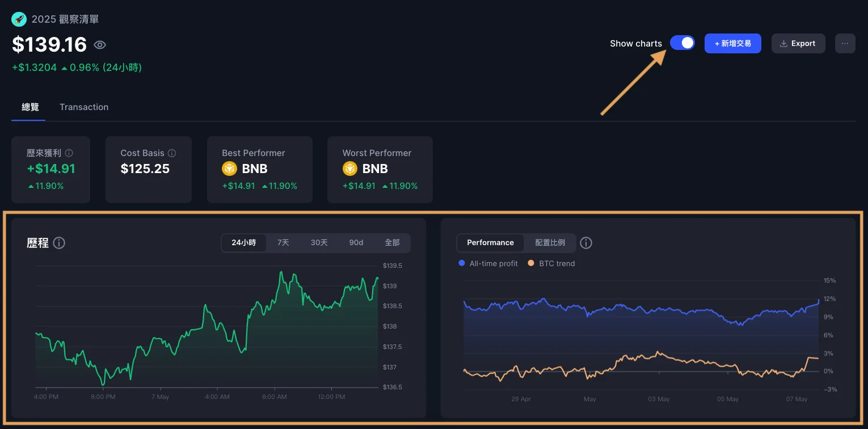The height and width of the screenshot is (429, 868).
Task: Click the 新增交易 button
Action: (732, 43)
